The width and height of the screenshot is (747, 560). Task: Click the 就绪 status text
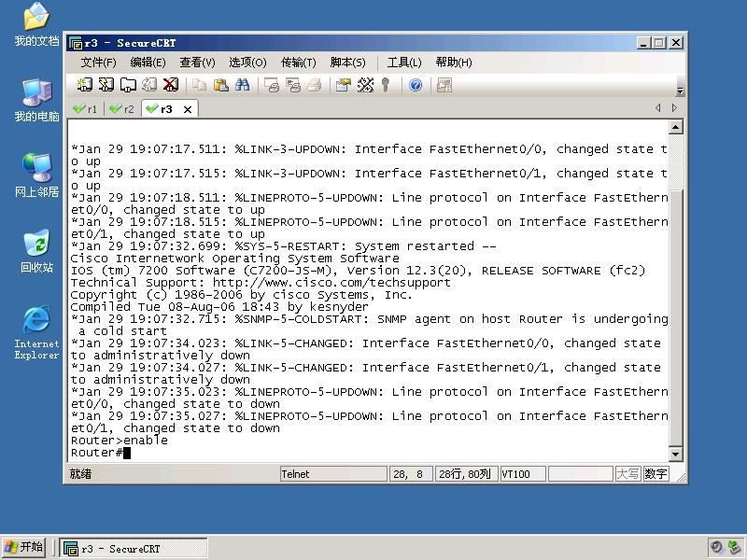click(80, 474)
